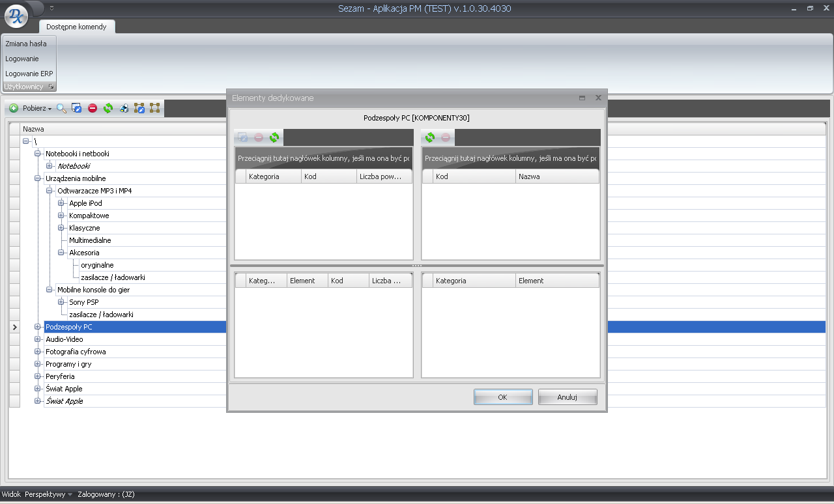Click the edit record icon beside the magnifier
Image resolution: width=834 pixels, height=504 pixels.
point(76,108)
